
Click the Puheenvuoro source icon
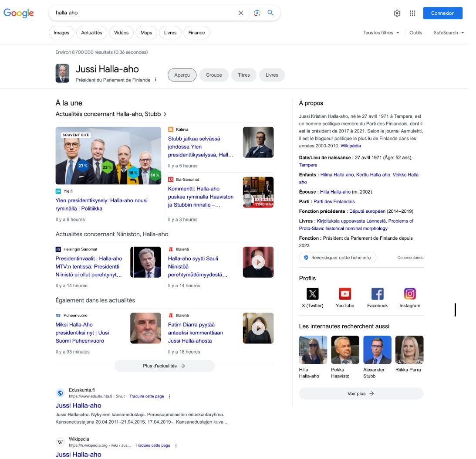(58, 316)
